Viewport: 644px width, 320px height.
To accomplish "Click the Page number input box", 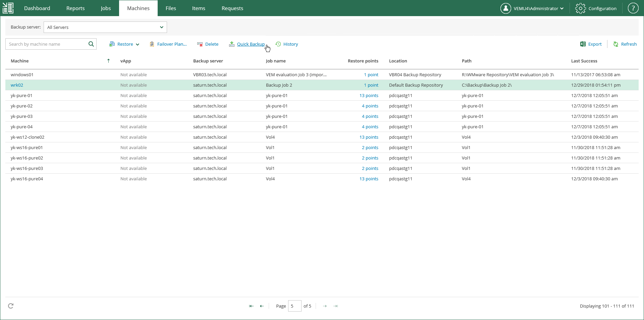I will [294, 306].
